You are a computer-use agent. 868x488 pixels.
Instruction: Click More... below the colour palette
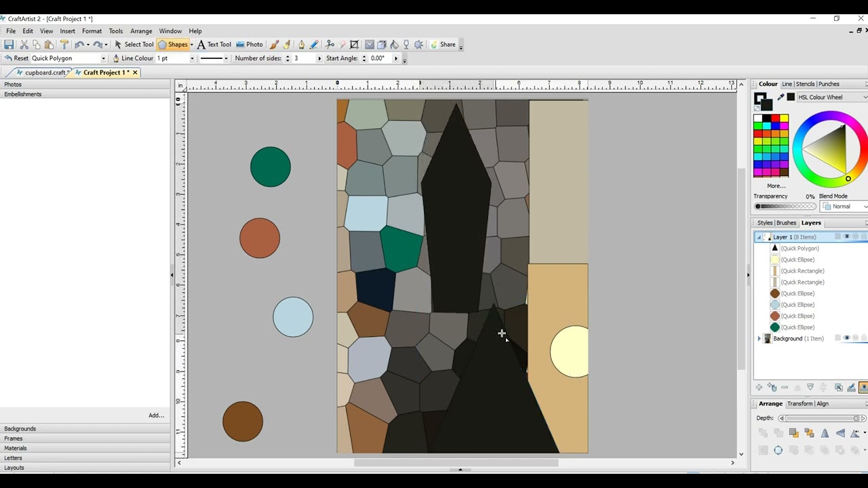(776, 186)
